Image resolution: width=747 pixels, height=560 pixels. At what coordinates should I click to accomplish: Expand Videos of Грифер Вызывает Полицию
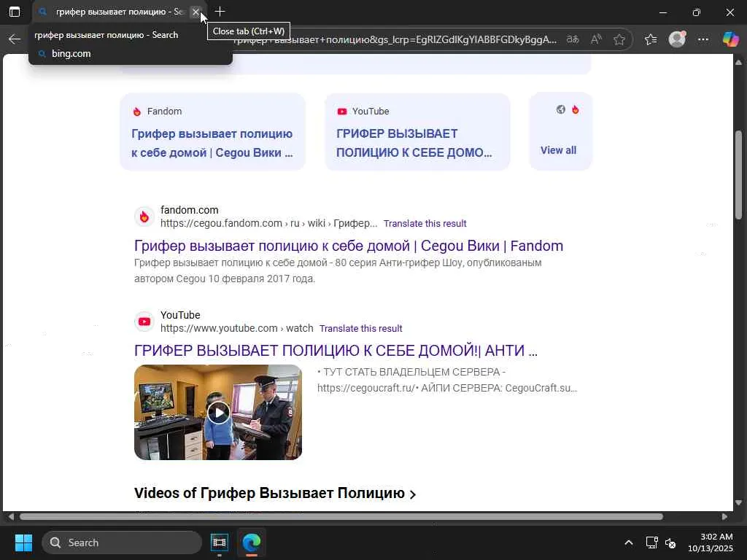(275, 494)
